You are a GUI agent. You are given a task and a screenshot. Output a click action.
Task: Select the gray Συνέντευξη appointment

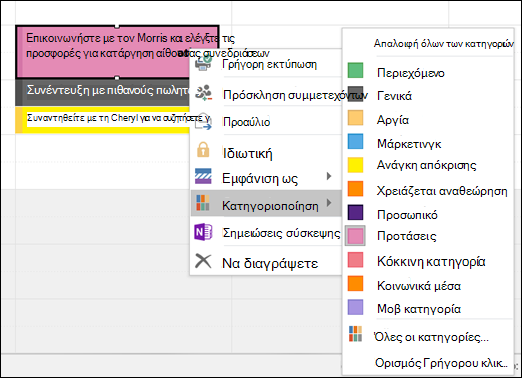[103, 92]
